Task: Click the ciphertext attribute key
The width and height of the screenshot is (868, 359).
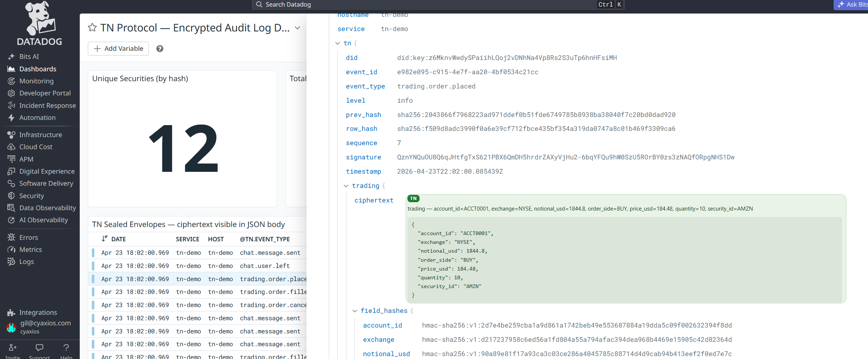Action: point(374,200)
